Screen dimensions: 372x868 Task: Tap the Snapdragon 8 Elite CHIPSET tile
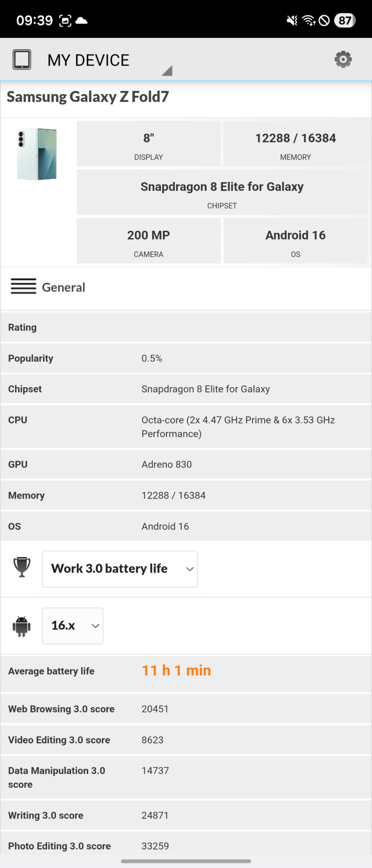coord(222,192)
